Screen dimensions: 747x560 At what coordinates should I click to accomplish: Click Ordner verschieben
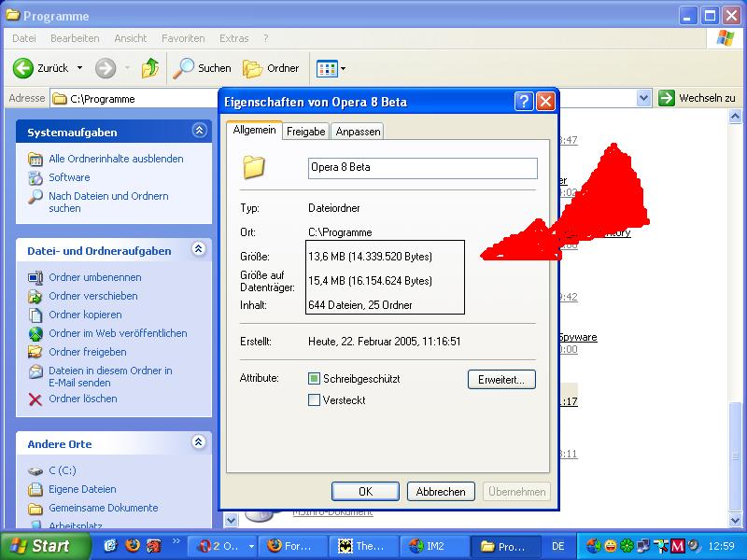pyautogui.click(x=92, y=296)
